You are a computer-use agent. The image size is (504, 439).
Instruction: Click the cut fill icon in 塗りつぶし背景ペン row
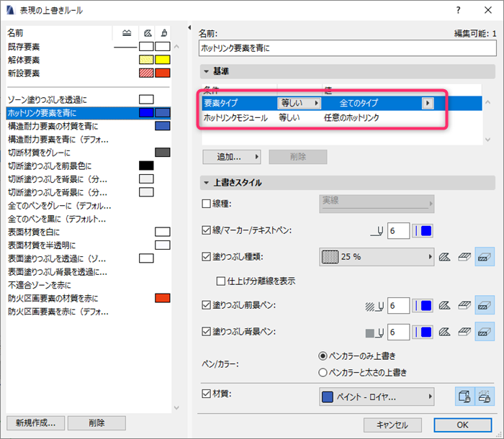coord(444,332)
